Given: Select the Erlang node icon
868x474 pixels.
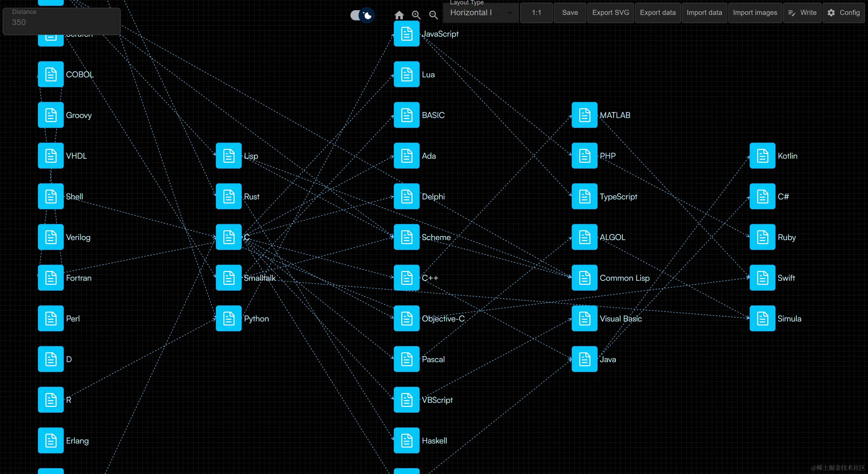Looking at the screenshot, I should click(51, 440).
